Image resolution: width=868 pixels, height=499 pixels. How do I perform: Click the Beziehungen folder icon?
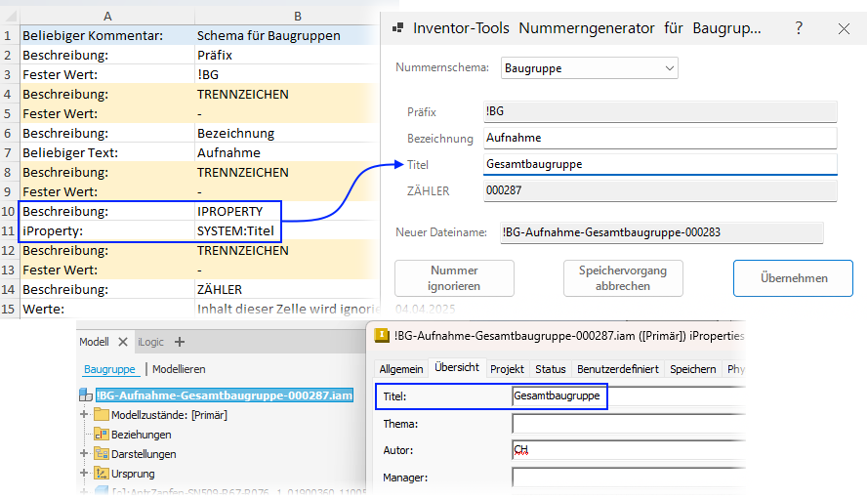(102, 435)
